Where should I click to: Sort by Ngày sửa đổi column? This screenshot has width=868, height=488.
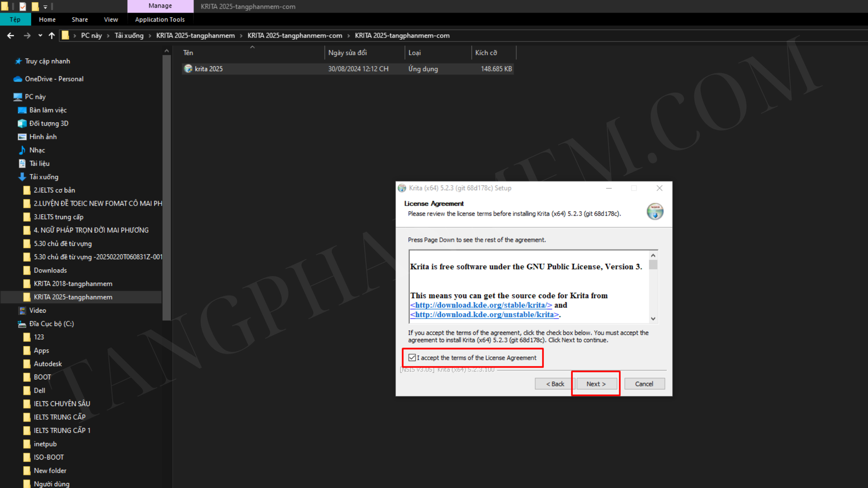tap(347, 53)
